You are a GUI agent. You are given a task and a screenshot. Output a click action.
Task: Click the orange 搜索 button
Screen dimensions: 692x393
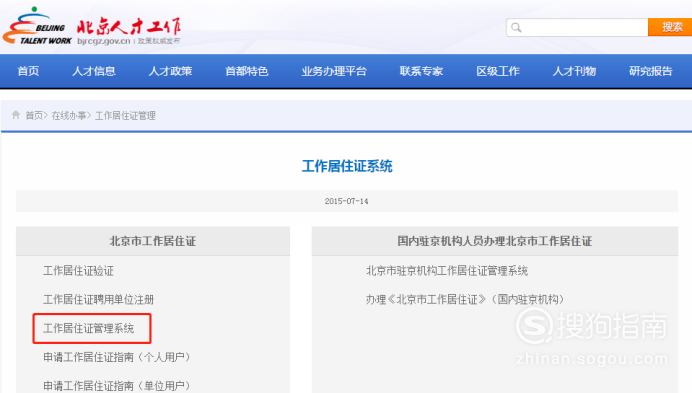click(670, 27)
